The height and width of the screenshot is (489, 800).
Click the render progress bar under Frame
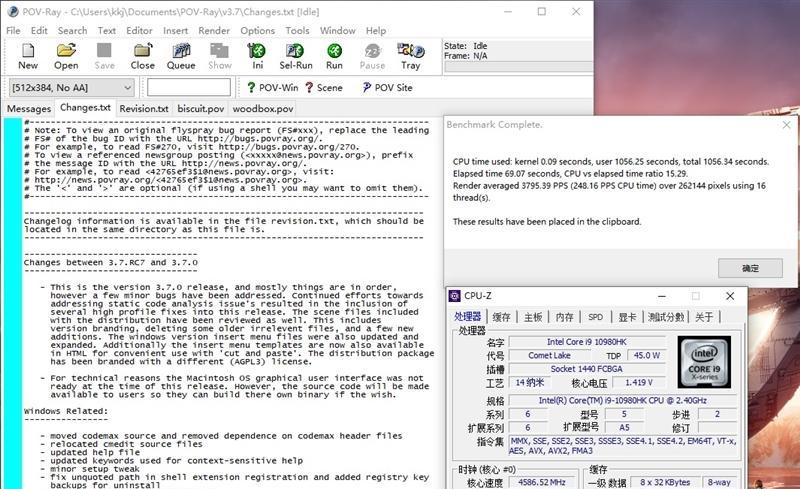(518, 67)
